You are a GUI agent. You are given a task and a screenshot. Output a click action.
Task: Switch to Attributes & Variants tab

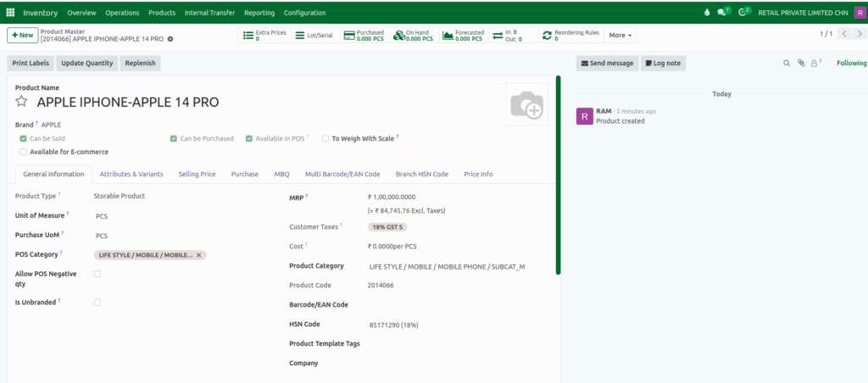pos(131,174)
